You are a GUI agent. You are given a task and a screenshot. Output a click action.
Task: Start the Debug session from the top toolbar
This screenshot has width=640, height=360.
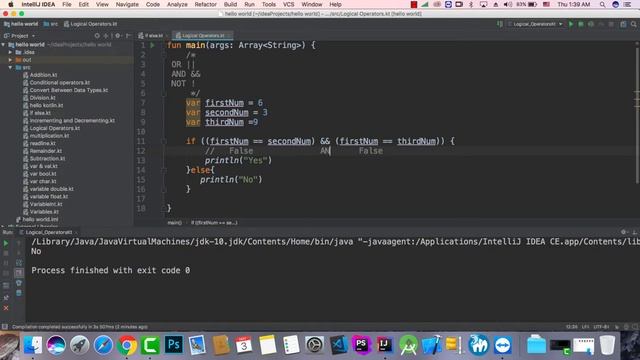(581, 24)
